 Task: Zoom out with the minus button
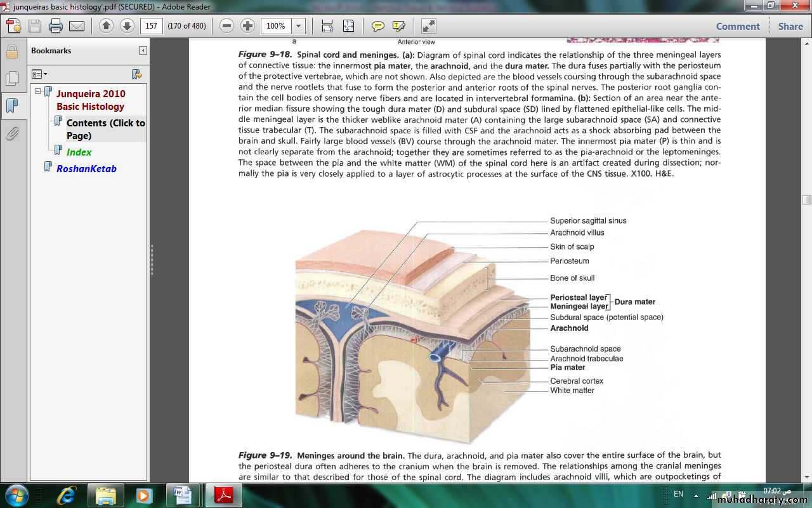click(226, 26)
